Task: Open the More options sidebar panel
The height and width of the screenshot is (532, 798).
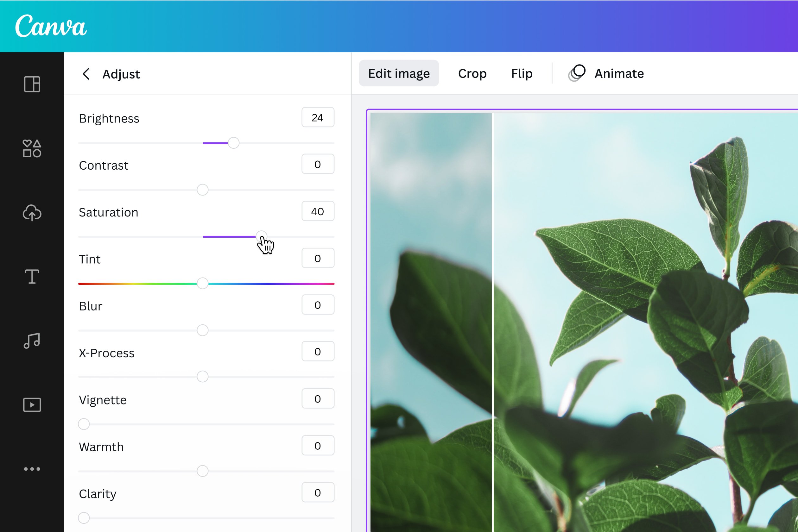Action: pyautogui.click(x=32, y=468)
